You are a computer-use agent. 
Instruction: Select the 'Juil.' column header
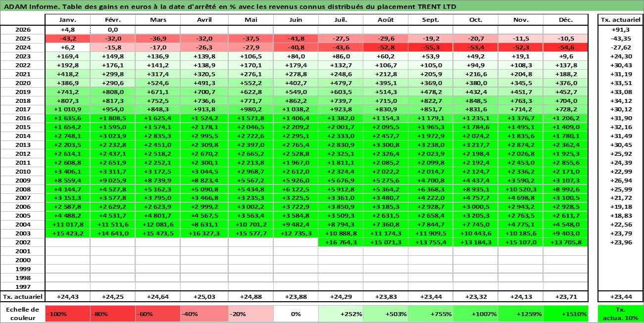341,20
